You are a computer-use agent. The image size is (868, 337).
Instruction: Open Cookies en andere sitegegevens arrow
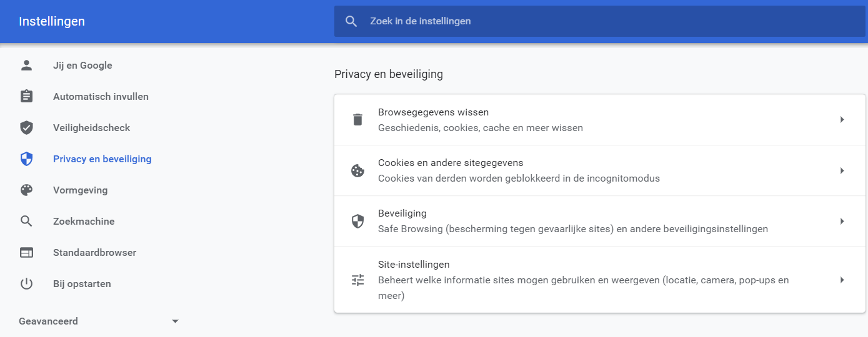(x=842, y=170)
